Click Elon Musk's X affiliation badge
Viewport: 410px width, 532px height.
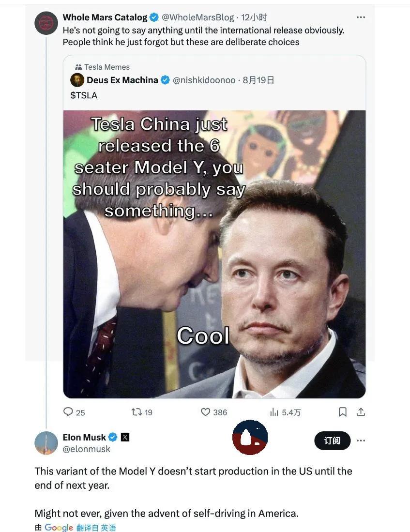[x=125, y=437]
